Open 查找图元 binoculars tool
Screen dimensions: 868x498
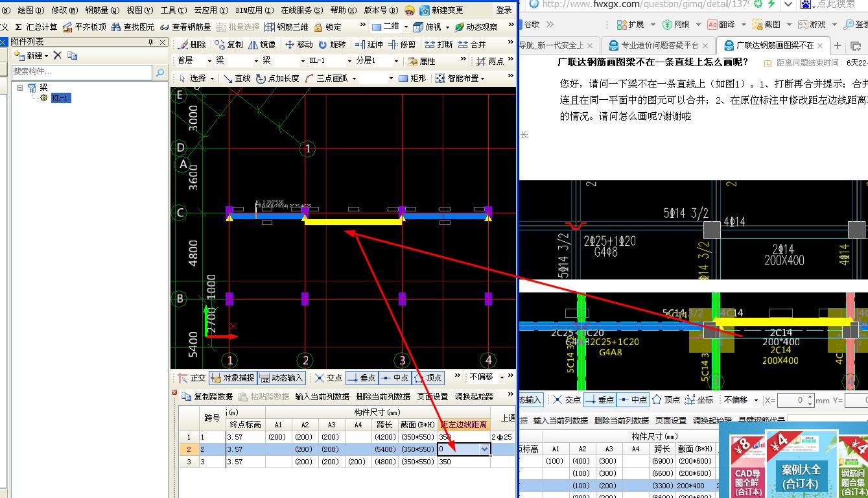coord(133,27)
